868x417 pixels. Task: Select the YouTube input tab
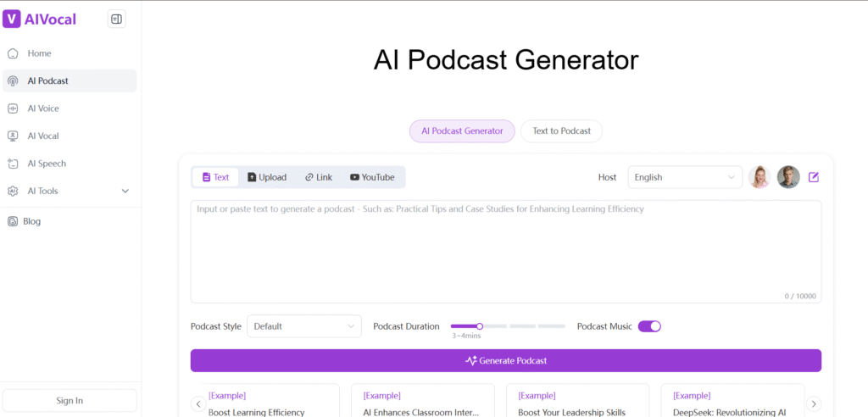point(372,177)
